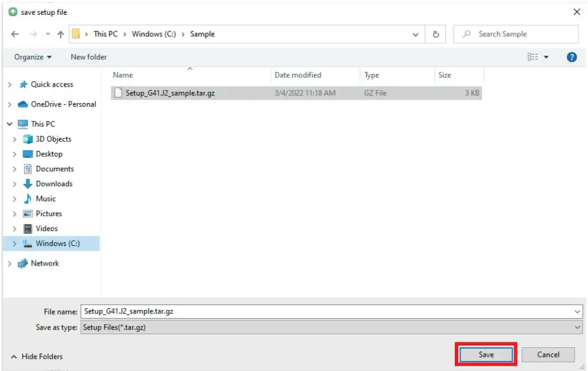
Task: Click the GZ File type cell
Action: pyautogui.click(x=375, y=93)
